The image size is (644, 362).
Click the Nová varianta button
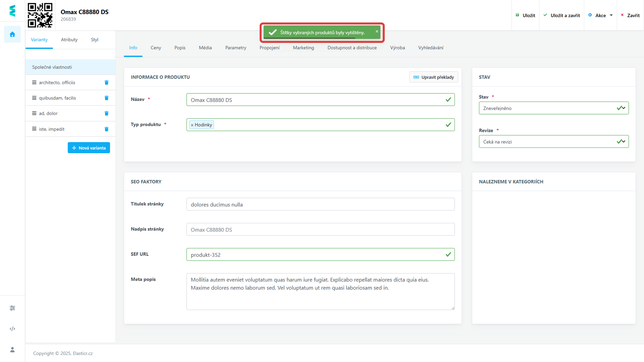(x=89, y=148)
